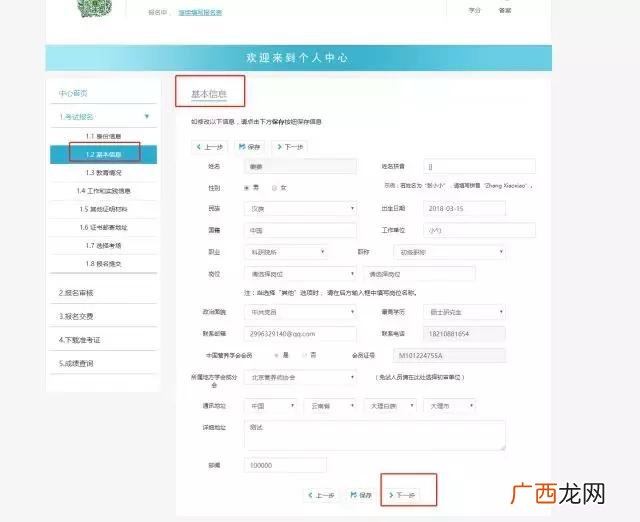This screenshot has width=640, height=522.
Task: Open sidebar section 3.报名交费
Action: (103, 316)
